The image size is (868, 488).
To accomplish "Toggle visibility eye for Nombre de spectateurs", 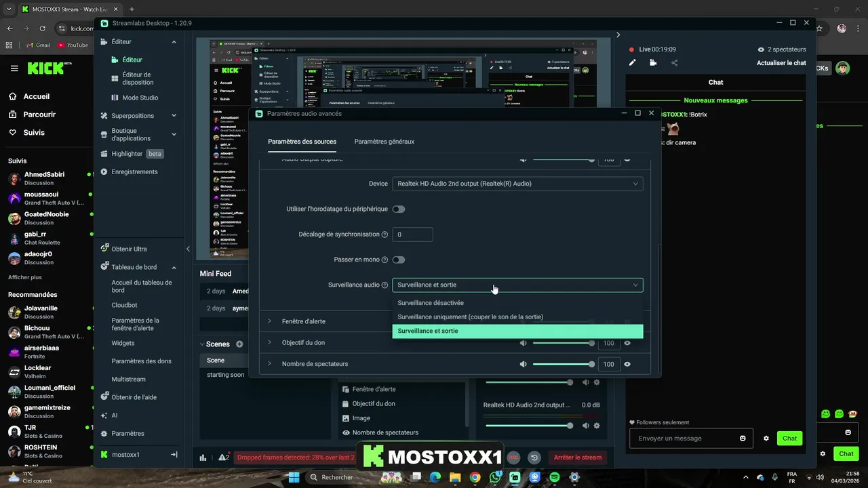I will [627, 364].
